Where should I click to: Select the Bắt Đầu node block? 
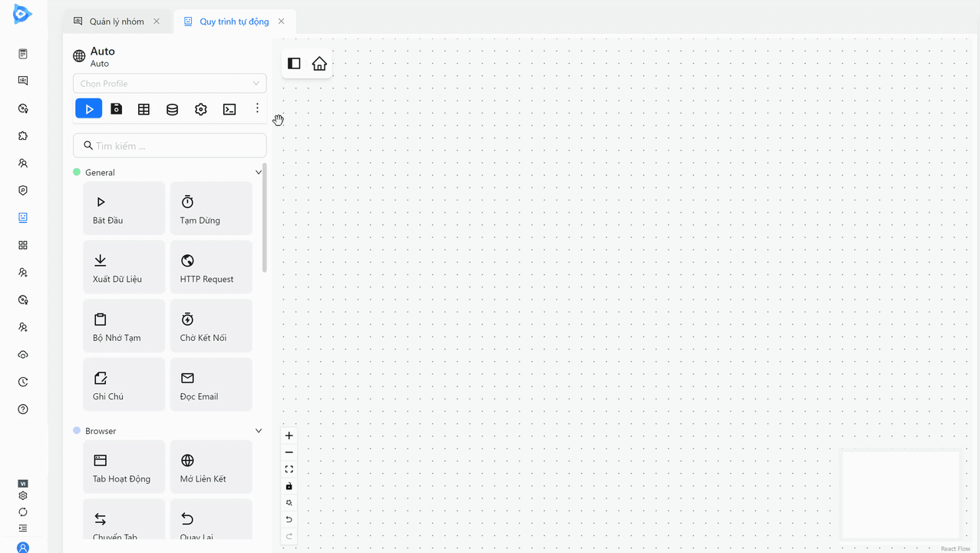coord(124,207)
